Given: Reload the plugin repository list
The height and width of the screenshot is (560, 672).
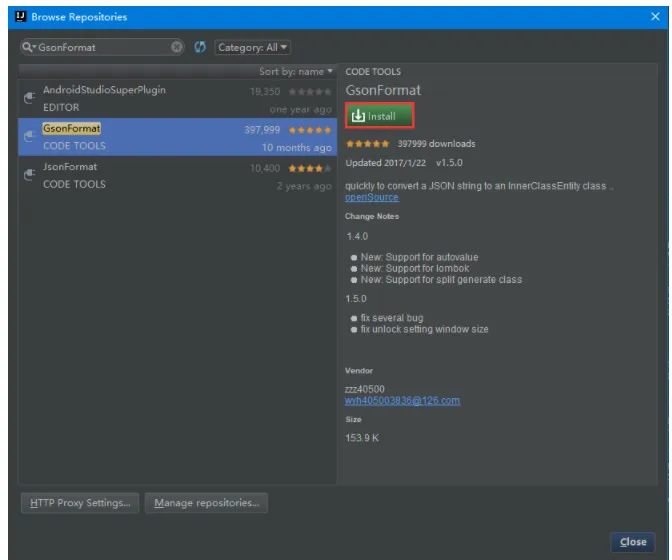Looking at the screenshot, I should [x=200, y=47].
